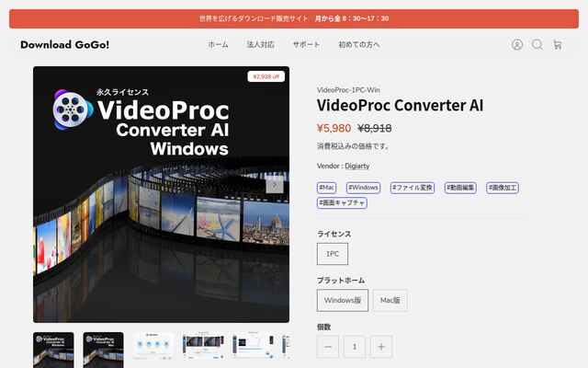Click the Digiarty vendor link

point(357,166)
